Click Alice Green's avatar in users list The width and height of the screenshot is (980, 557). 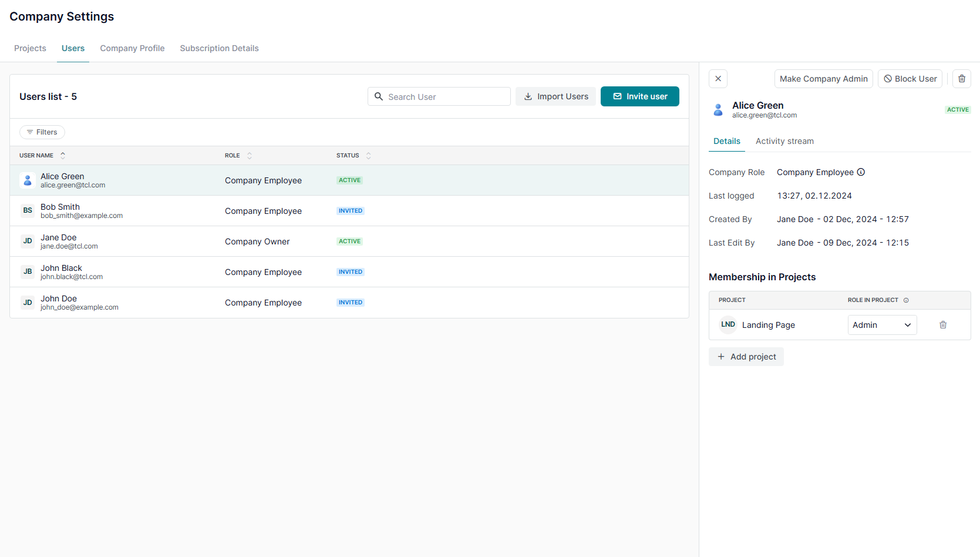(28, 180)
